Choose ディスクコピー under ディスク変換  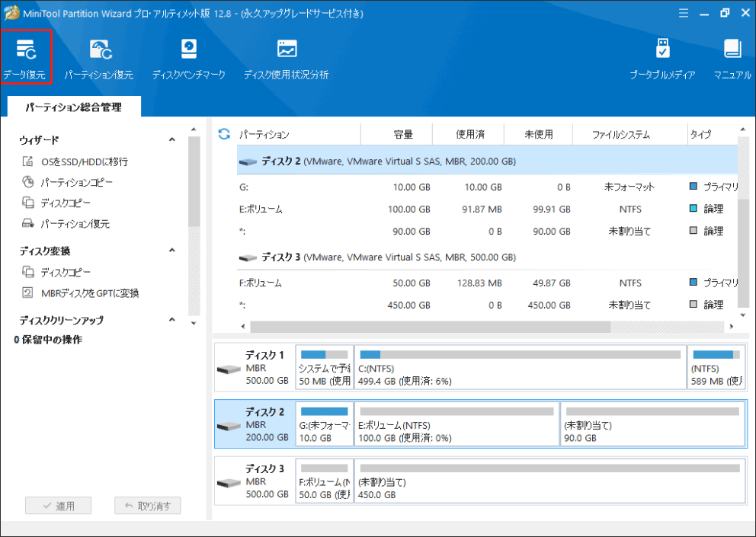[x=56, y=273]
